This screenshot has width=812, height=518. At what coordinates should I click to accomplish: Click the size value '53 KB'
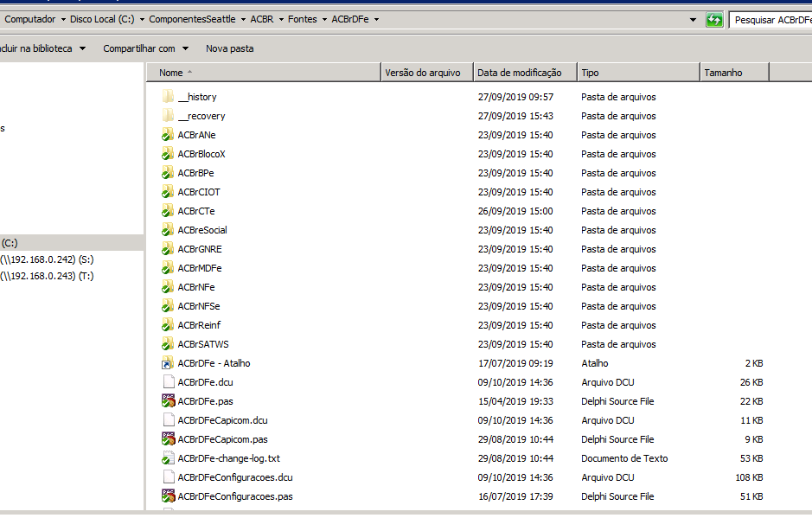[751, 458]
